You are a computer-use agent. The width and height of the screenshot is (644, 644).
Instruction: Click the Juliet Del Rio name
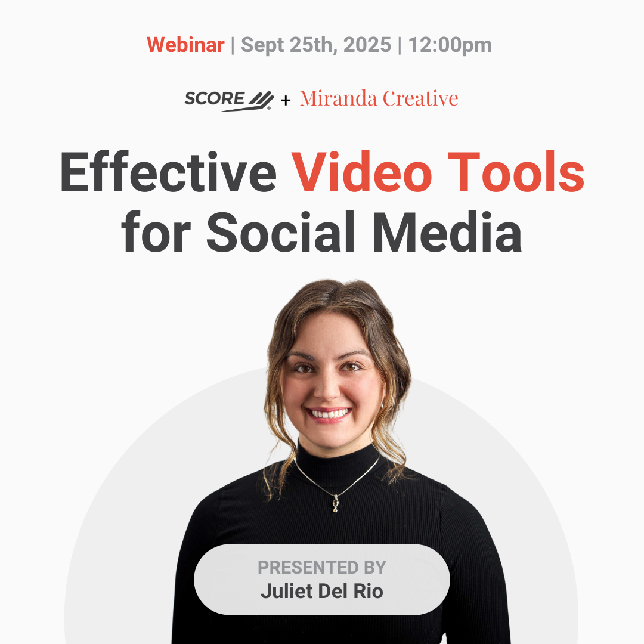(x=322, y=591)
